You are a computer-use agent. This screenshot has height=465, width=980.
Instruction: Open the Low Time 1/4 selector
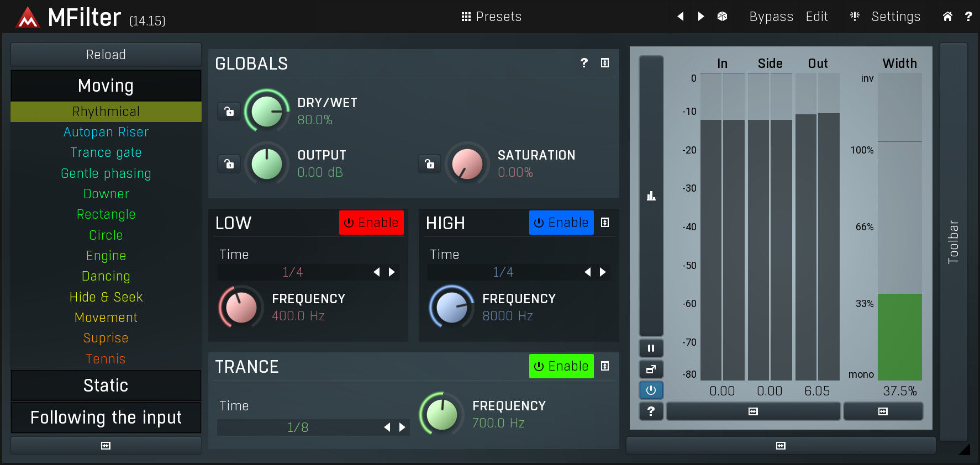293,272
